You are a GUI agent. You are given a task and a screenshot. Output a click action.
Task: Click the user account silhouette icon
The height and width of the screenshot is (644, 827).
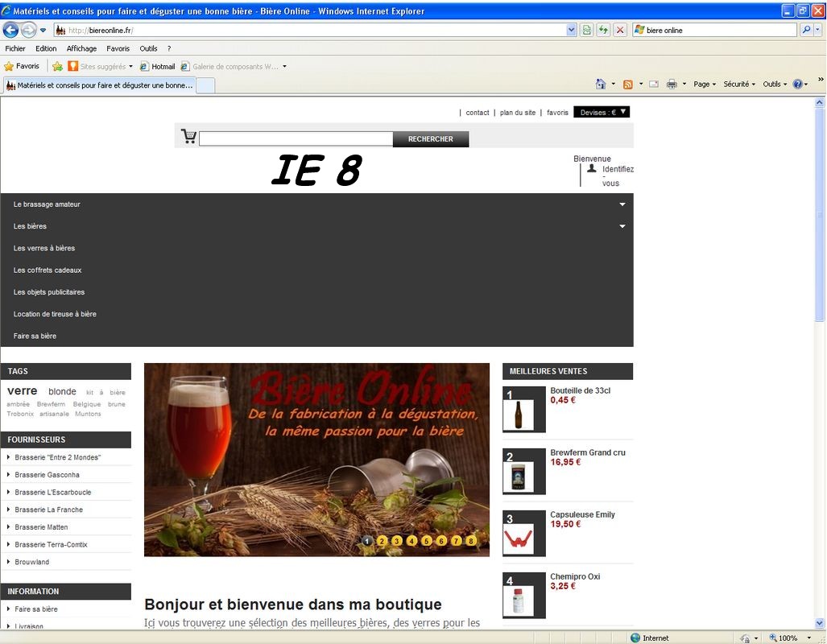[592, 169]
